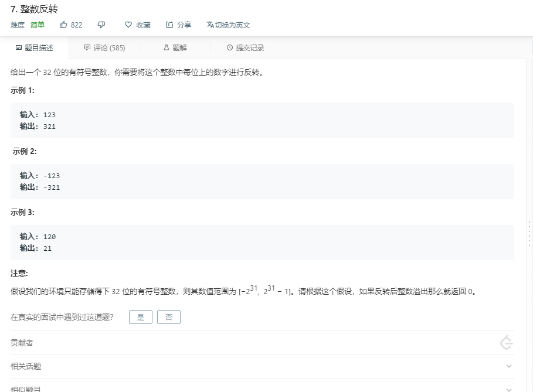This screenshot has height=392, width=533.
Task: Expand the 相关话题 section chevron
Action: (x=509, y=366)
